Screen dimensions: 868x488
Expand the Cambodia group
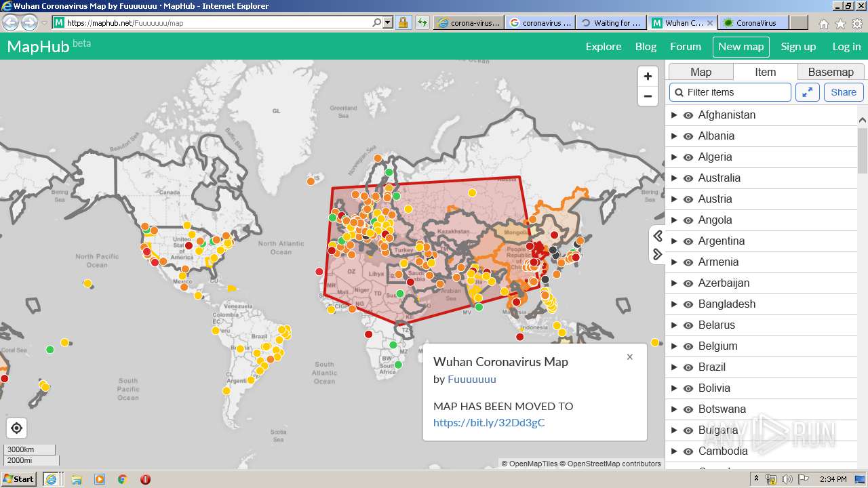[x=674, y=451]
